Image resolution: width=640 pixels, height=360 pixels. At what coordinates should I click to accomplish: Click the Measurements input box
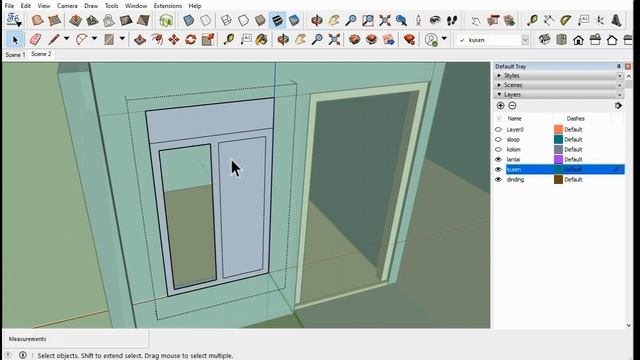click(76, 339)
